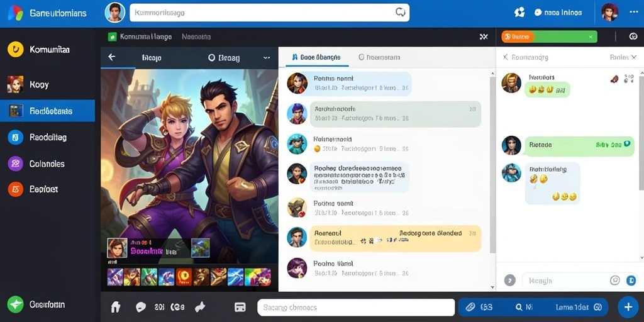The width and height of the screenshot is (644, 322).
Task: Open the Raodoliteg sidebar item
Action: click(37, 137)
